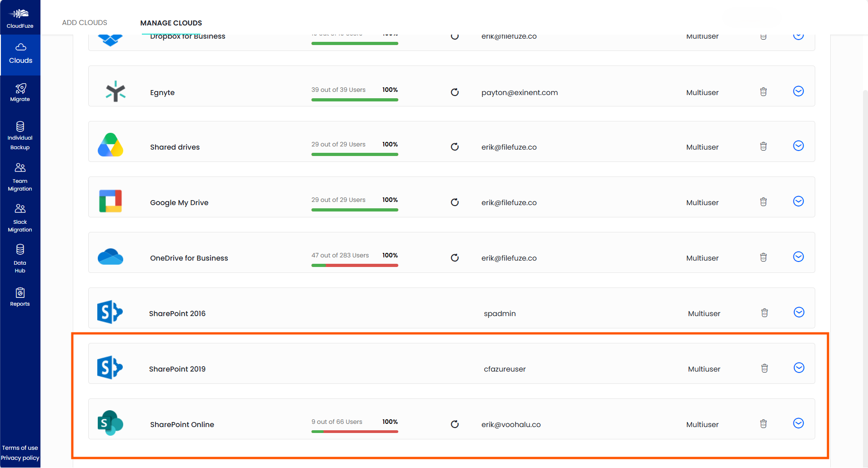Click the OneDrive for Business logo
868x468 pixels.
(110, 257)
